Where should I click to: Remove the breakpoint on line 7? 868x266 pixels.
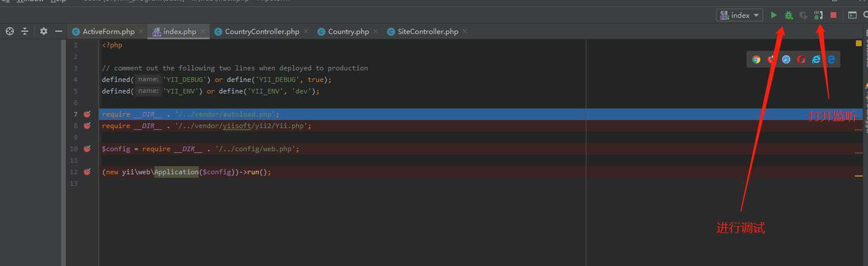pyautogui.click(x=87, y=114)
